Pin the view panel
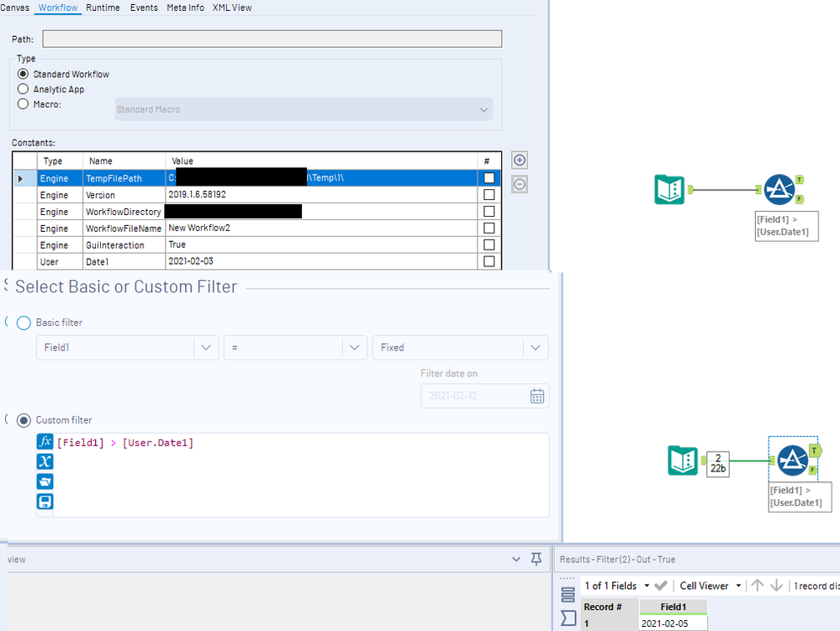The image size is (840, 631). (536, 559)
